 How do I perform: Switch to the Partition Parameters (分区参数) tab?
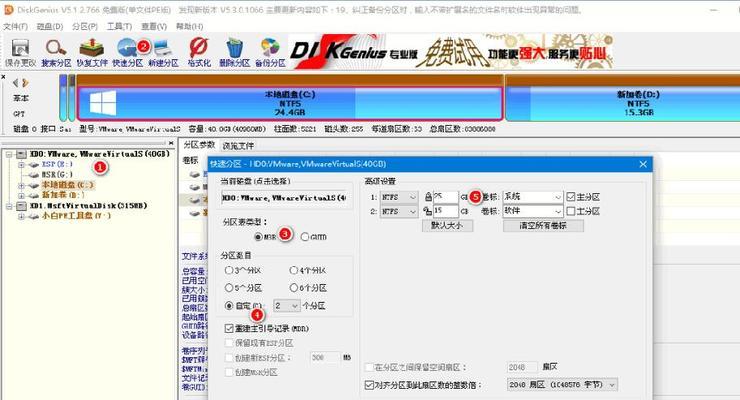199,145
